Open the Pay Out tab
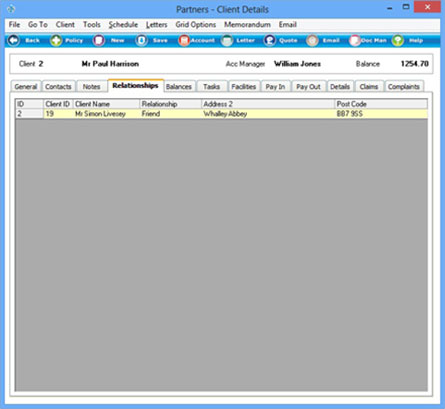The image size is (445, 409). pyautogui.click(x=308, y=87)
